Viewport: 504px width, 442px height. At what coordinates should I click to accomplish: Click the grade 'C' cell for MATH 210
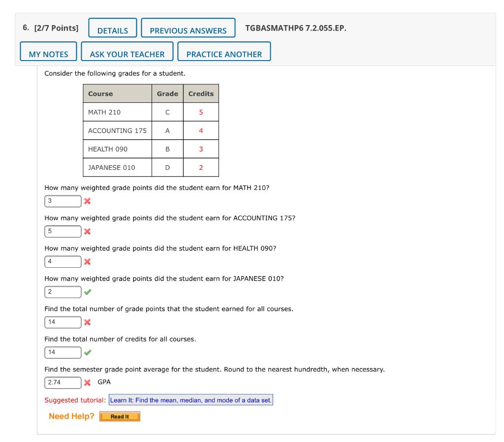tap(167, 112)
